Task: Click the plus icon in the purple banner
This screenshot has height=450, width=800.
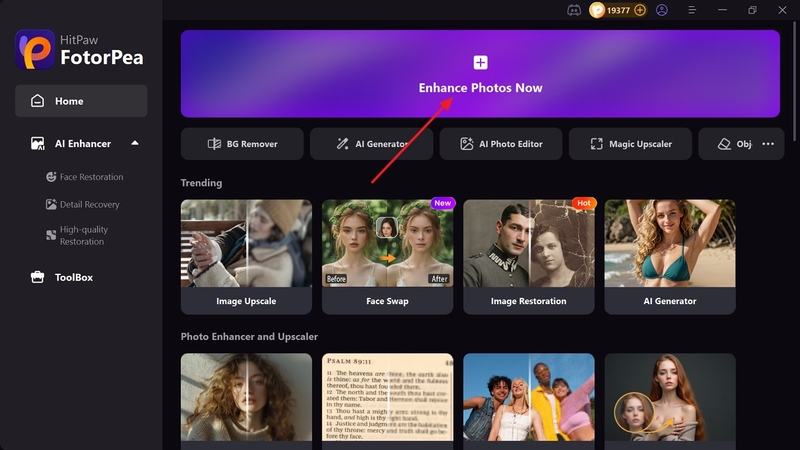Action: pyautogui.click(x=480, y=62)
